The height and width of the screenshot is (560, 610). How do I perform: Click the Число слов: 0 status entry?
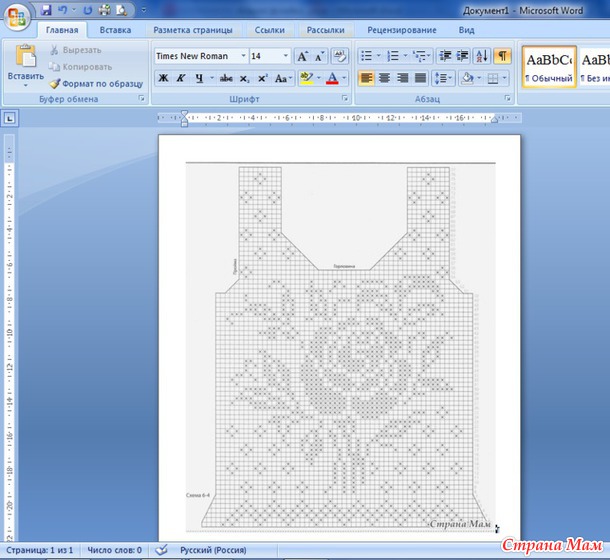[x=114, y=550]
